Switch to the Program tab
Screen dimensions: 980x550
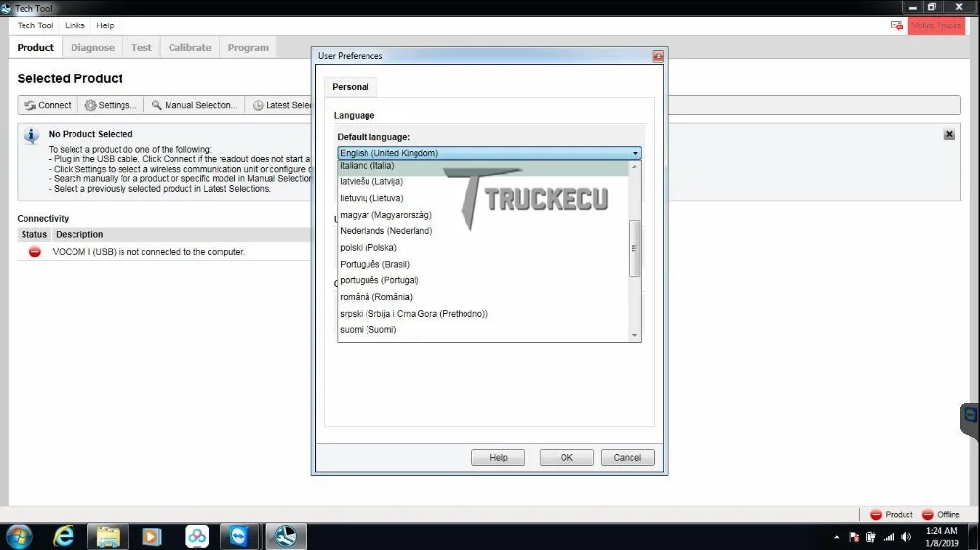pyautogui.click(x=248, y=47)
